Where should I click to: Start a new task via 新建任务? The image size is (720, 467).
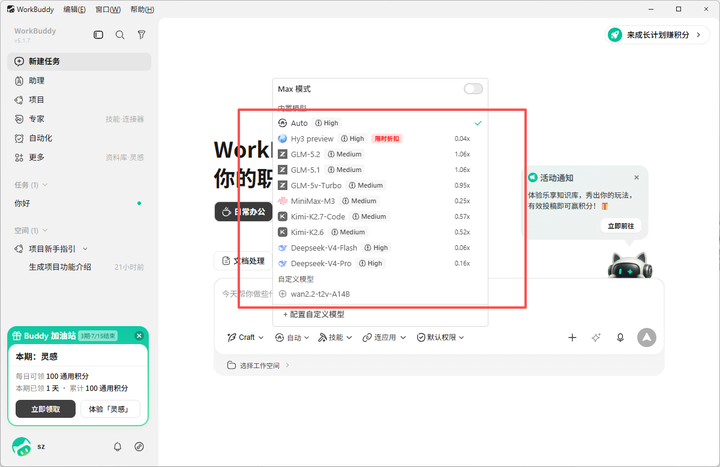[x=79, y=62]
